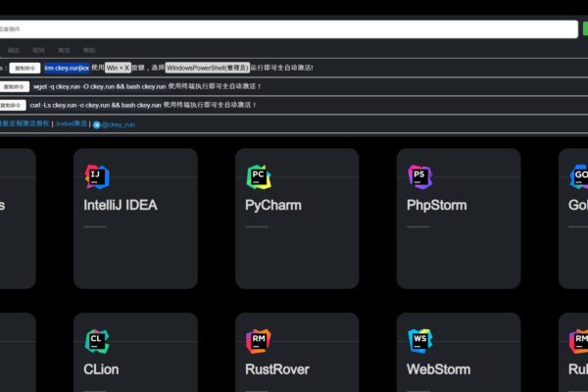The image size is (588, 392).
Task: Click the CLion CL logo icon
Action: pos(97,341)
